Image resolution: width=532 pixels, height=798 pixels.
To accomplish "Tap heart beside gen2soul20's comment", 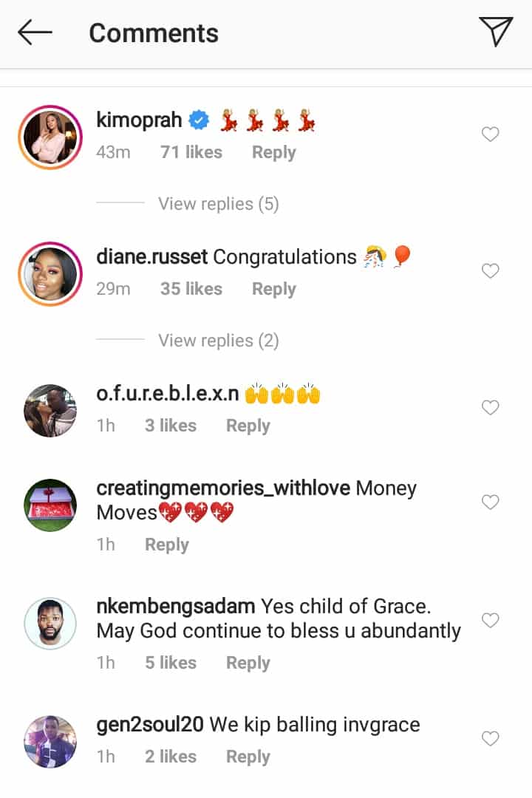I will coord(490,738).
